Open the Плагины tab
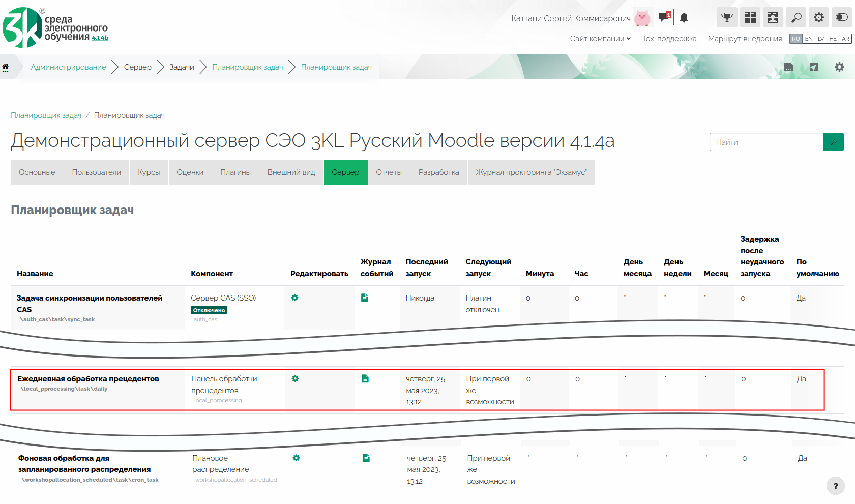855x504 pixels. pos(235,172)
